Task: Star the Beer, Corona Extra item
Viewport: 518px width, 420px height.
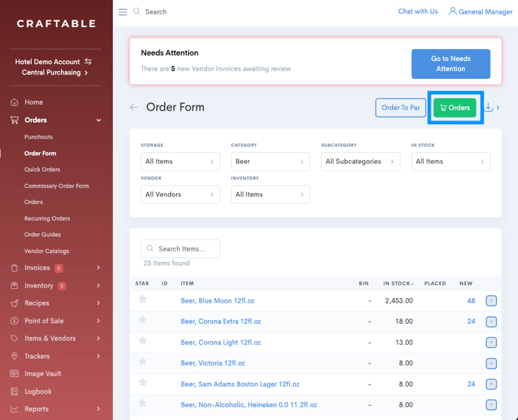Action: (x=143, y=320)
